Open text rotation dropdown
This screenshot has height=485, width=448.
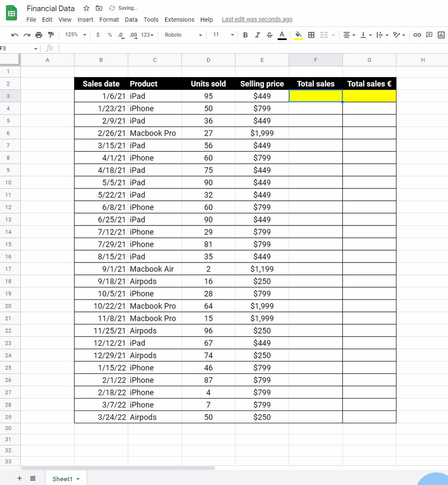point(399,35)
